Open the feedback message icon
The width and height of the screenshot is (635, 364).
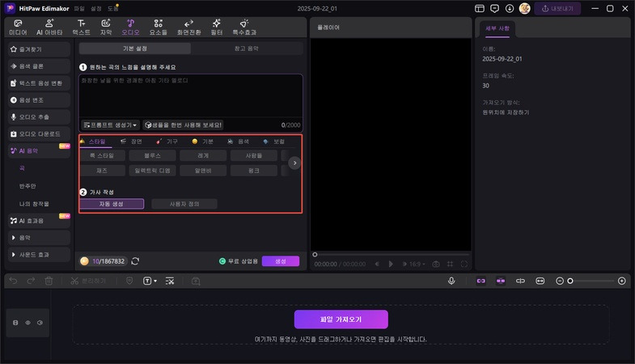(x=494, y=9)
